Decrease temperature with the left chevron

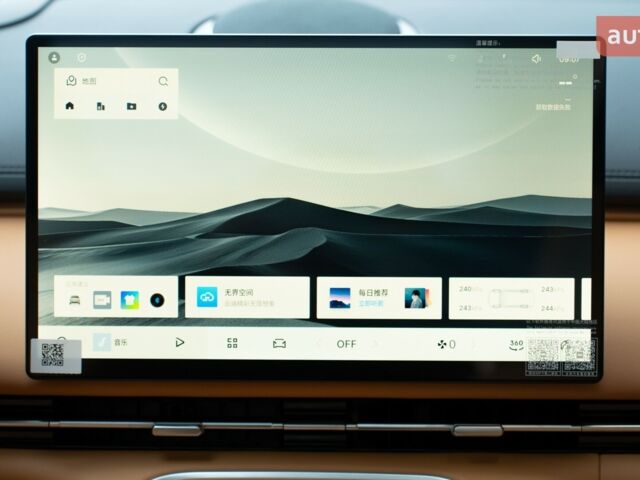click(319, 344)
